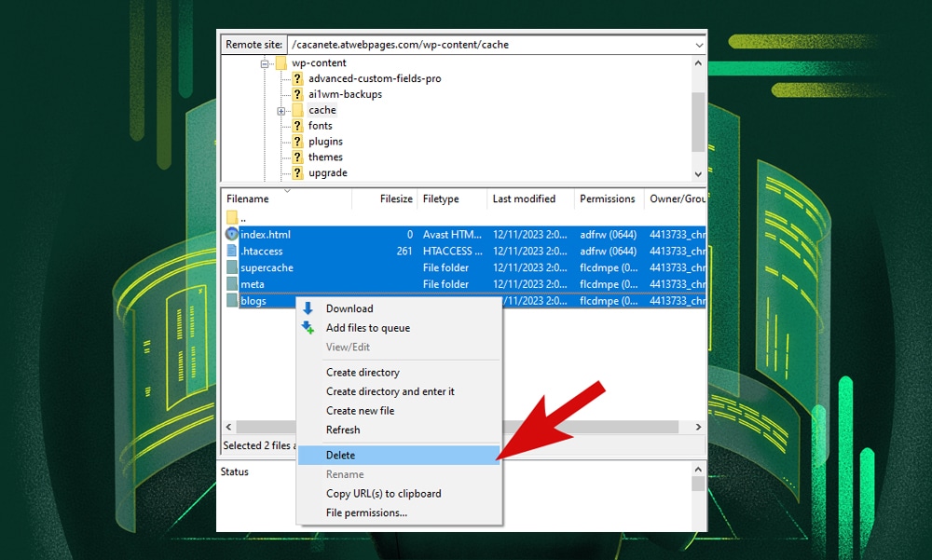
Task: Select the meta folder icon
Action: pos(231,284)
